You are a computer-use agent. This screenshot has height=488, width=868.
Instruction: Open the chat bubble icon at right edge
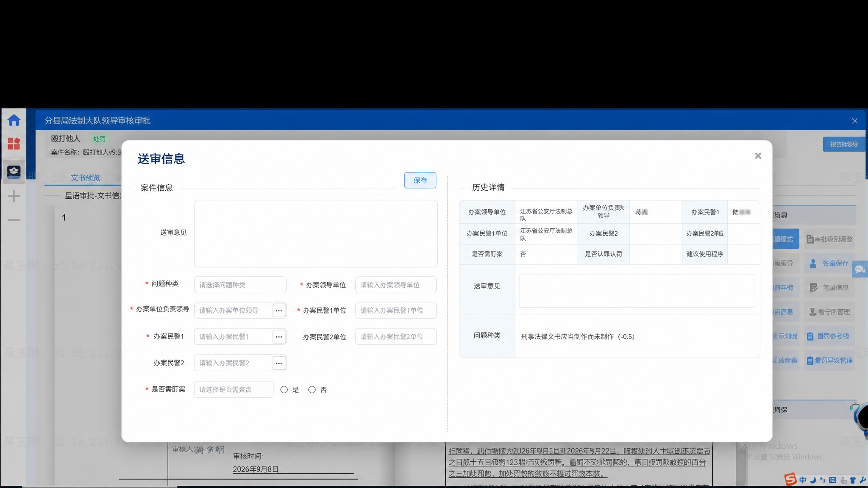(x=860, y=269)
